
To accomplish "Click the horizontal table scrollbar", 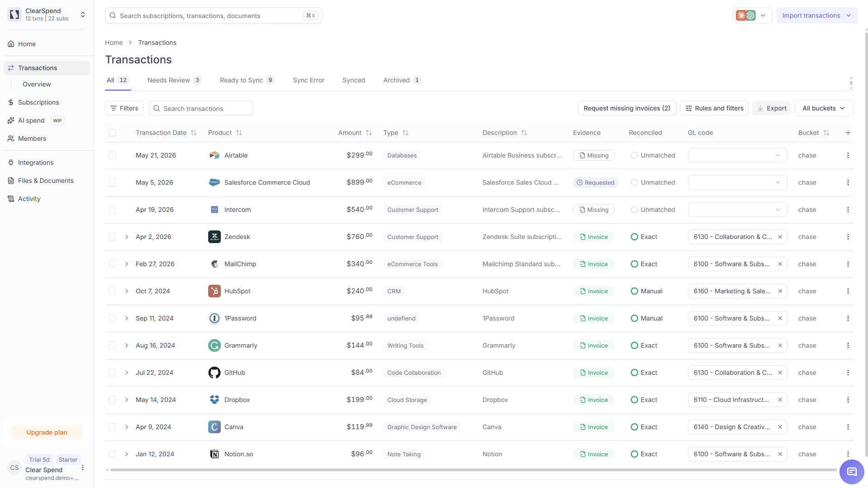I will [473, 470].
